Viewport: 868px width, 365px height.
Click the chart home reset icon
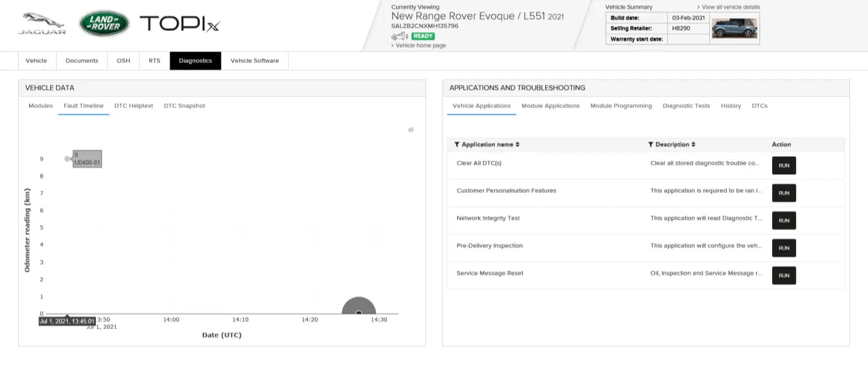[411, 130]
